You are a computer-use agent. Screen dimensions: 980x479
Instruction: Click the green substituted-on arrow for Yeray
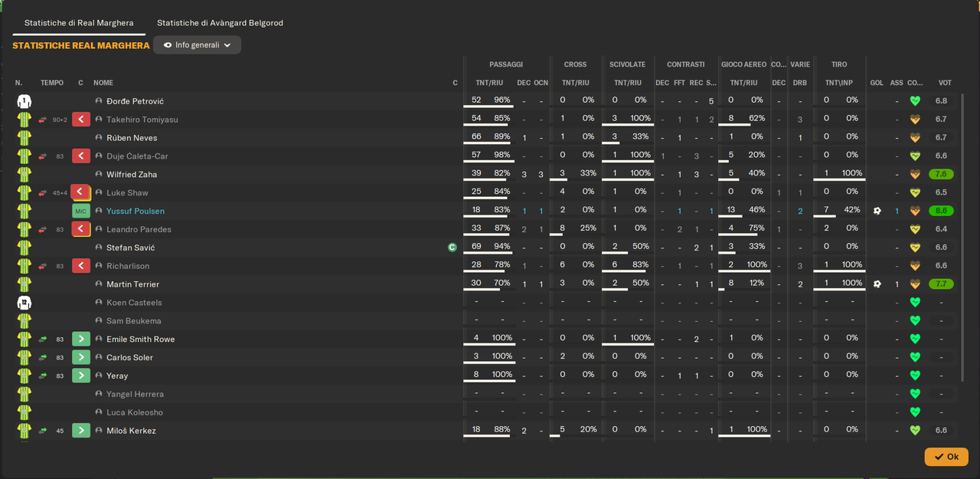click(x=81, y=376)
